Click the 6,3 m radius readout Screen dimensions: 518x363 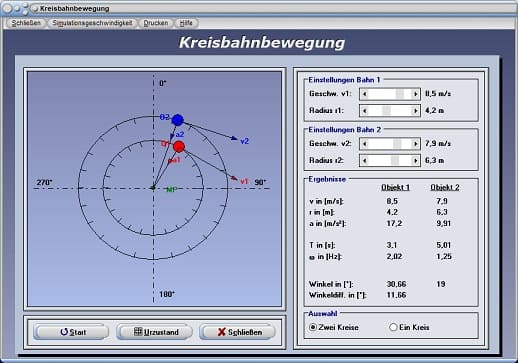[434, 160]
